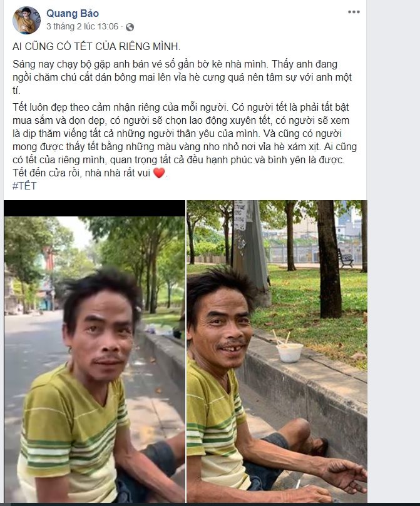
Task: Click the red heart emoji in post
Action: click(x=159, y=173)
